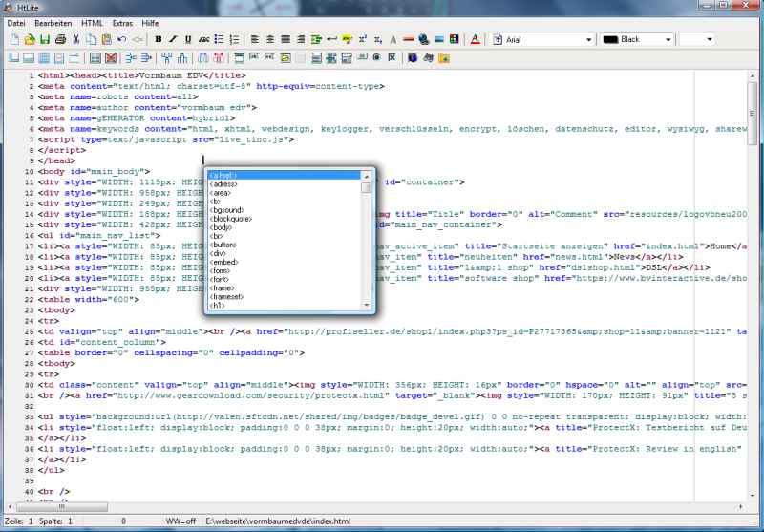
Task: Paste from the clipboard icon
Action: (x=107, y=39)
